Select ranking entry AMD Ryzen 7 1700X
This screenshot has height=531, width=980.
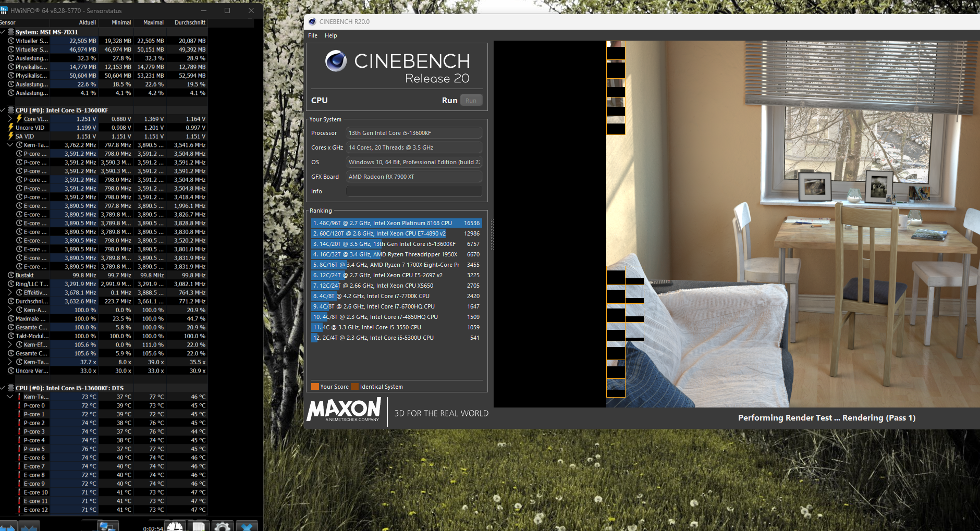(x=396, y=265)
